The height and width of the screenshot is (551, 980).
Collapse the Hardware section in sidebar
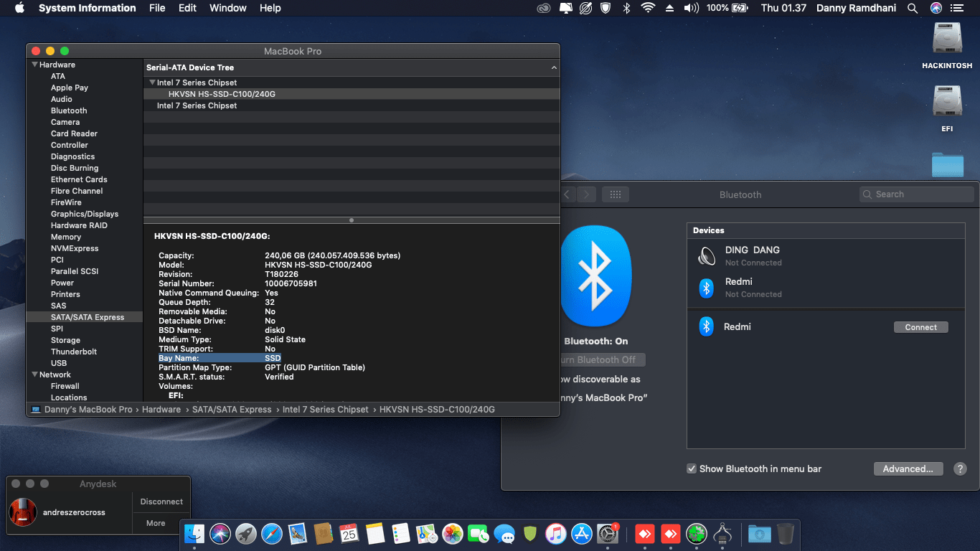coord(34,65)
